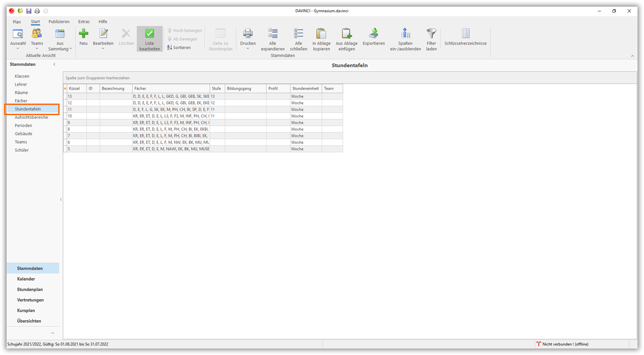Click the save icon in title bar
644x355 pixels.
(29, 11)
